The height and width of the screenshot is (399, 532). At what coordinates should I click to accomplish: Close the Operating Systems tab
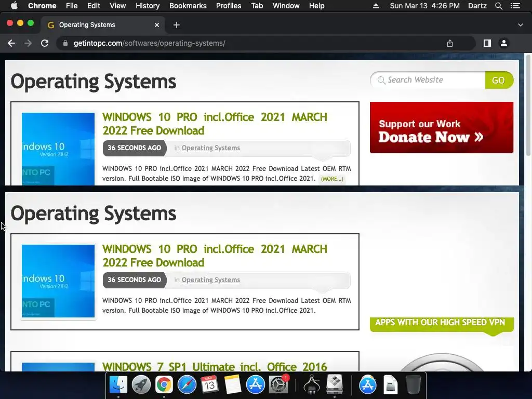(157, 25)
